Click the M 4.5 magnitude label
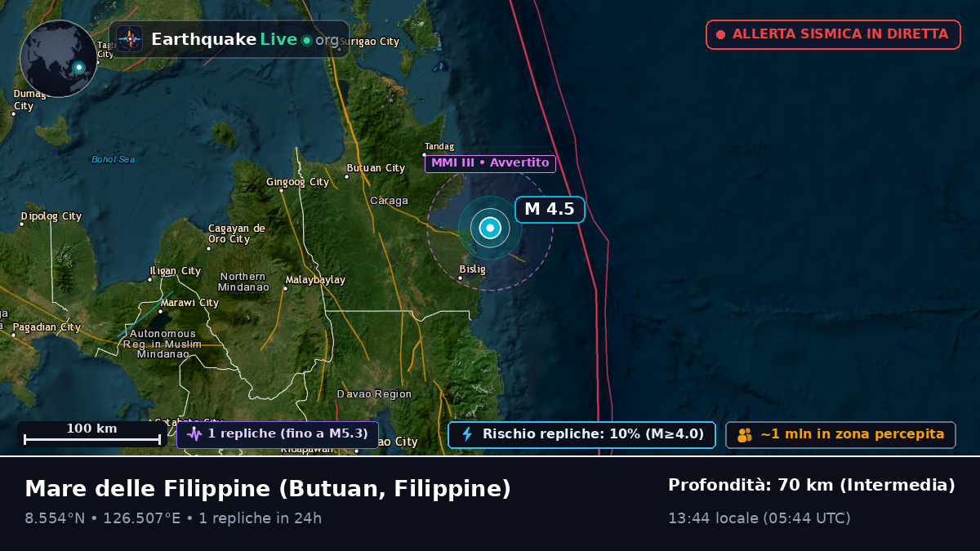 pyautogui.click(x=550, y=209)
